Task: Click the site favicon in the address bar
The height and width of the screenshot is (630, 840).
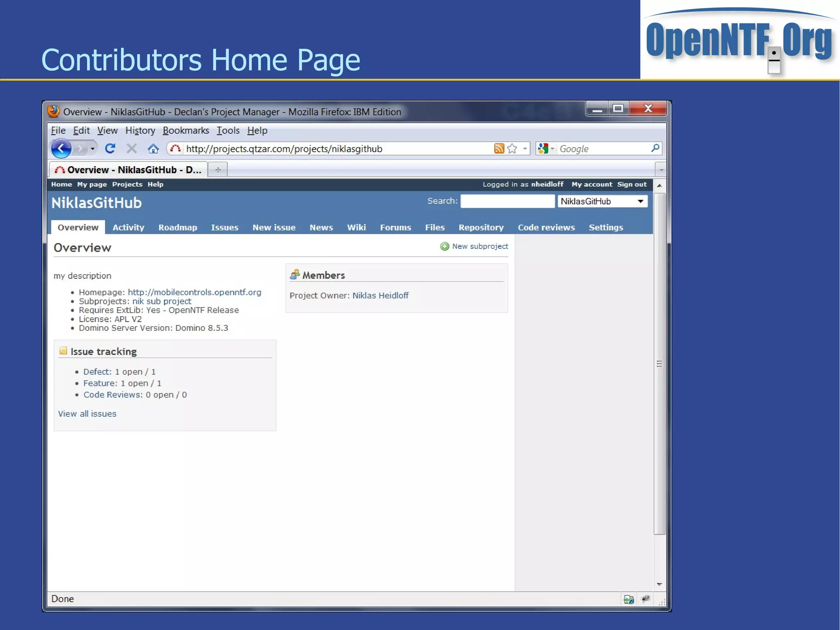Action: (175, 149)
